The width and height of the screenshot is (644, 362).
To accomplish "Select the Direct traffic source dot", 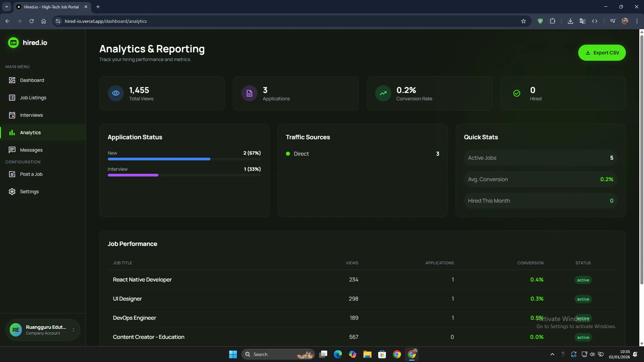I will [x=288, y=154].
